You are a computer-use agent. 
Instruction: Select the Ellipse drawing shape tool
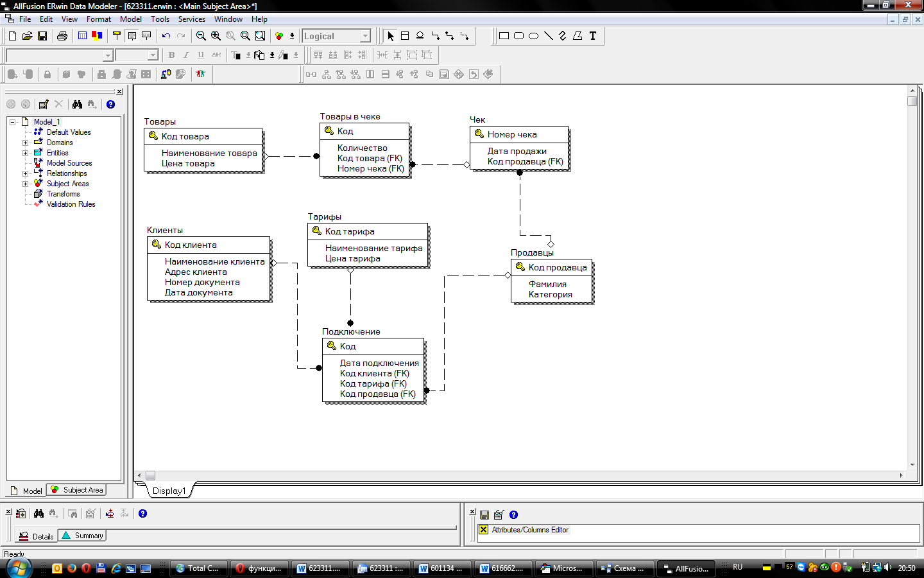coord(533,36)
